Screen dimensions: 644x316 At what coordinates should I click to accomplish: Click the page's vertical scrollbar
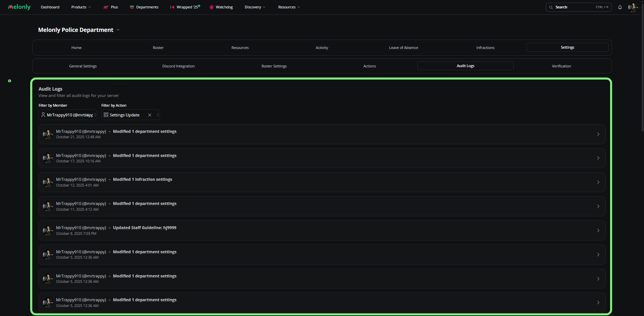click(642, 67)
